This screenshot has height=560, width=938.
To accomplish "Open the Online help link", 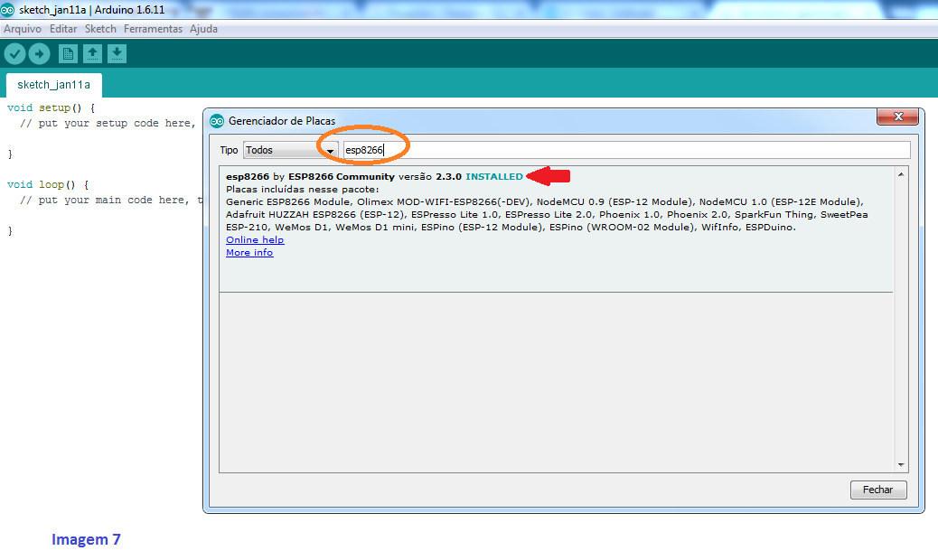I will click(255, 239).
